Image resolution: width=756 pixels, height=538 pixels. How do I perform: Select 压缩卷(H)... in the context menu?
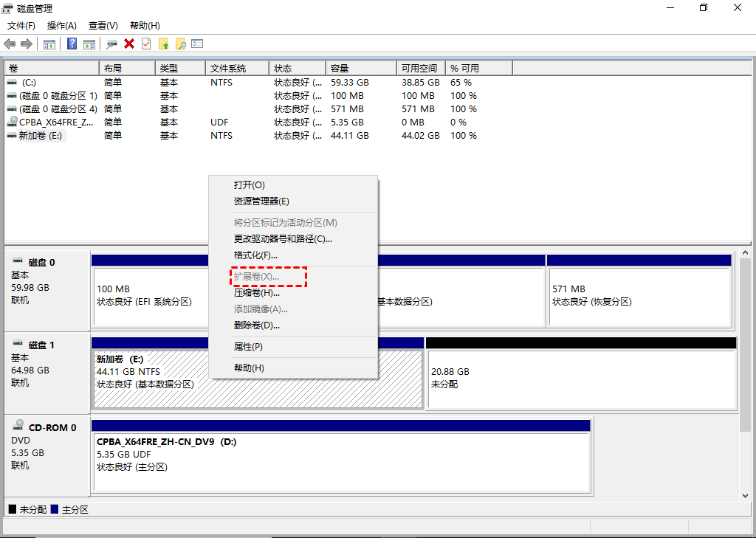tap(256, 292)
